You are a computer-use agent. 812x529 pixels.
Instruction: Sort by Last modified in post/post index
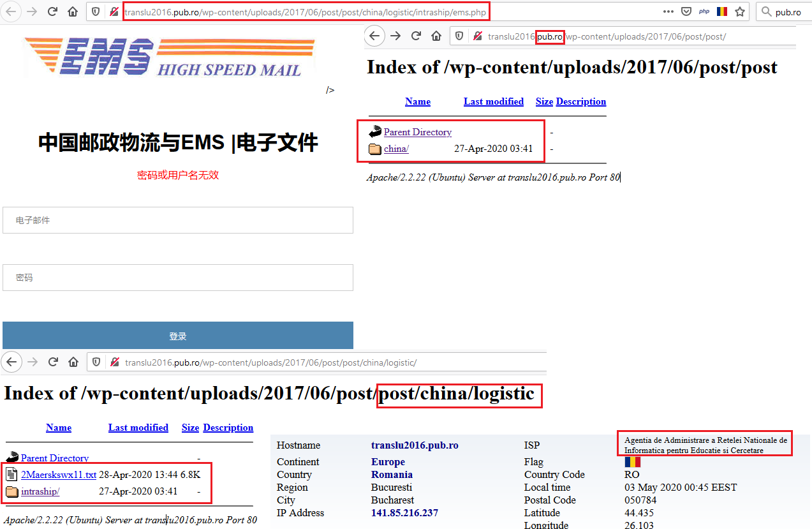pos(494,101)
